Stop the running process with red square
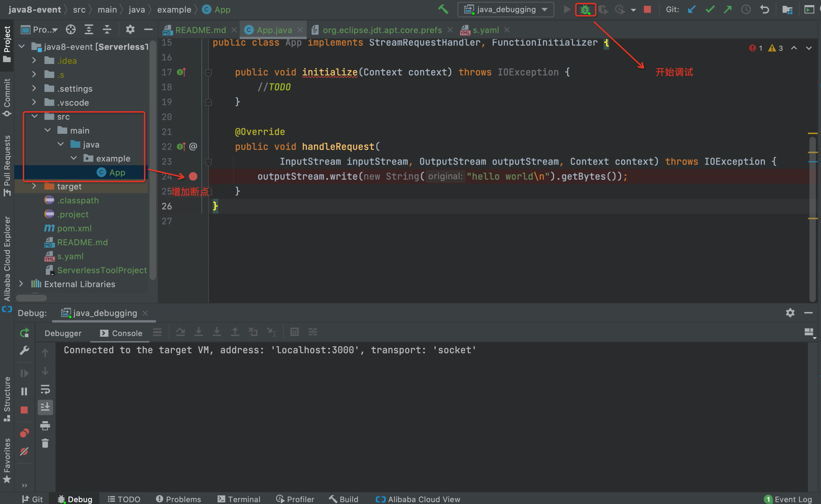The height and width of the screenshot is (504, 821). [x=647, y=9]
